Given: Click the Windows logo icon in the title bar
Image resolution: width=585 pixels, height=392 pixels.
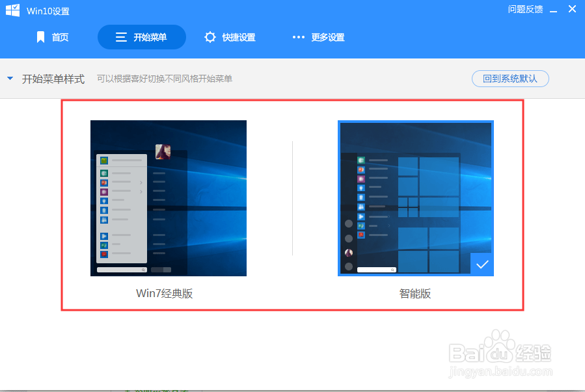Looking at the screenshot, I should click(x=11, y=10).
